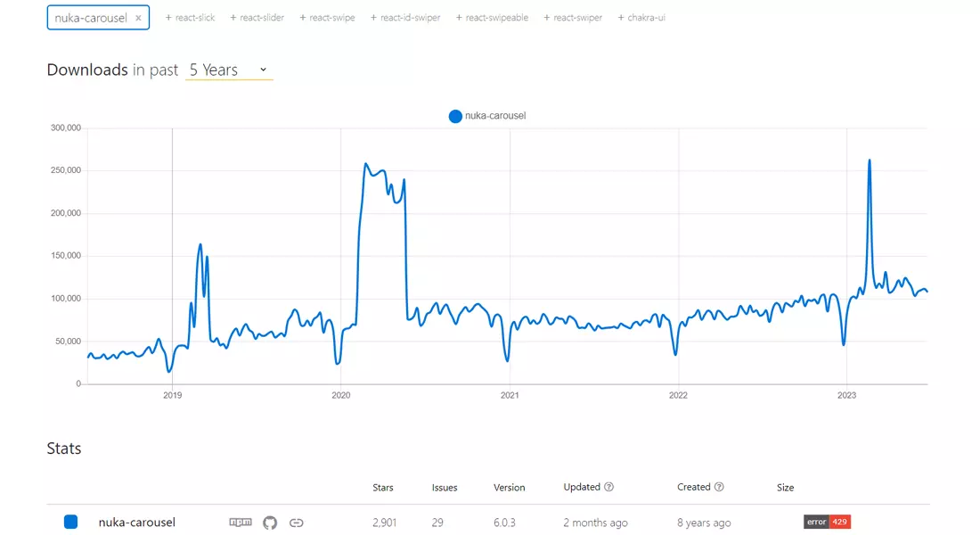This screenshot has width=980, height=535.
Task: Click the blue nuka-carousel color swatch in Stats
Action: click(70, 522)
